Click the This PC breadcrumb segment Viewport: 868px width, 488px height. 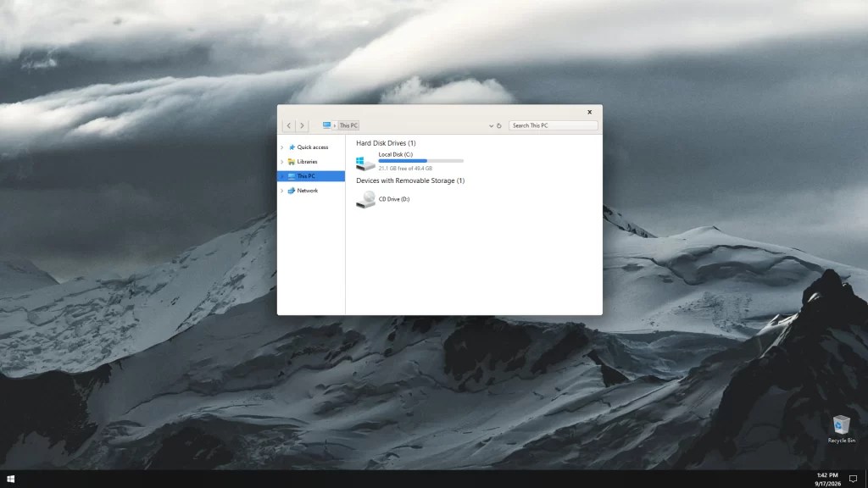tap(348, 125)
